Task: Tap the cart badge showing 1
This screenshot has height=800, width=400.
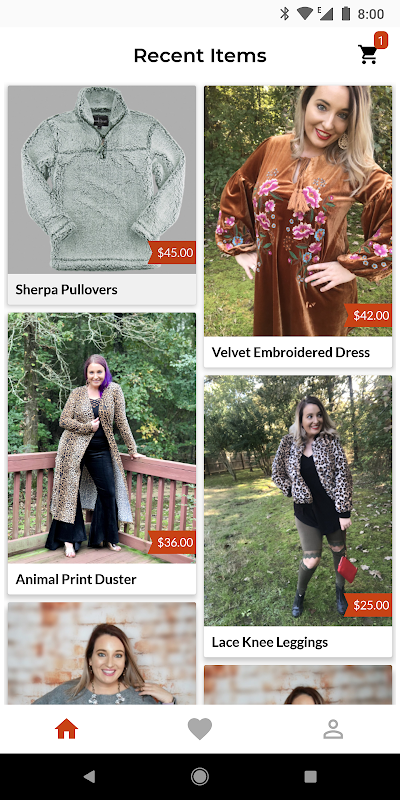Action: coord(381,40)
